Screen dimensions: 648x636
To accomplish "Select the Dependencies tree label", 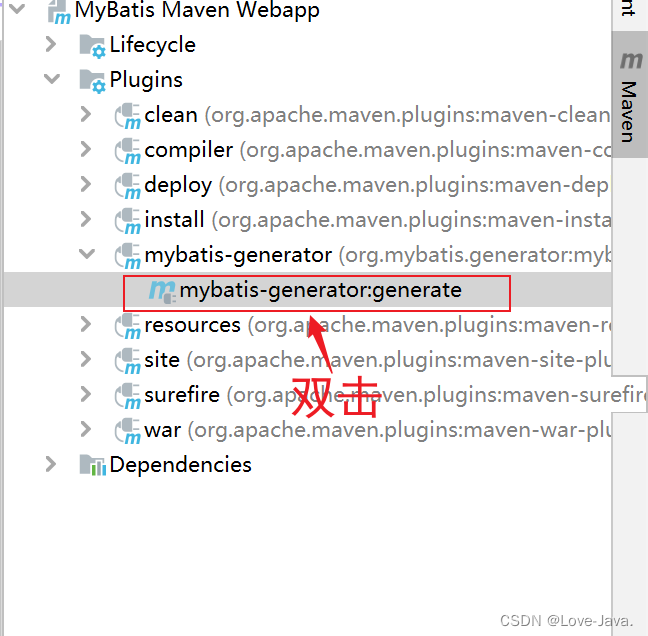I will pos(181,465).
